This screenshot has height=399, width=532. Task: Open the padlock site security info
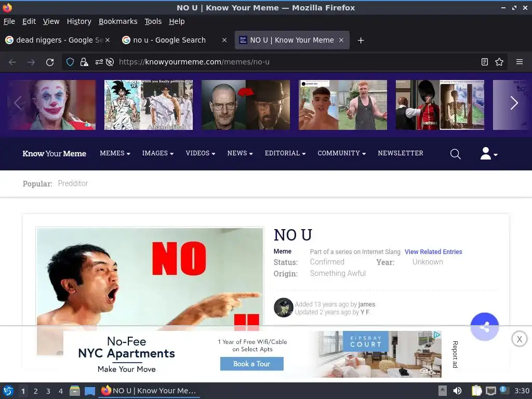(x=84, y=62)
